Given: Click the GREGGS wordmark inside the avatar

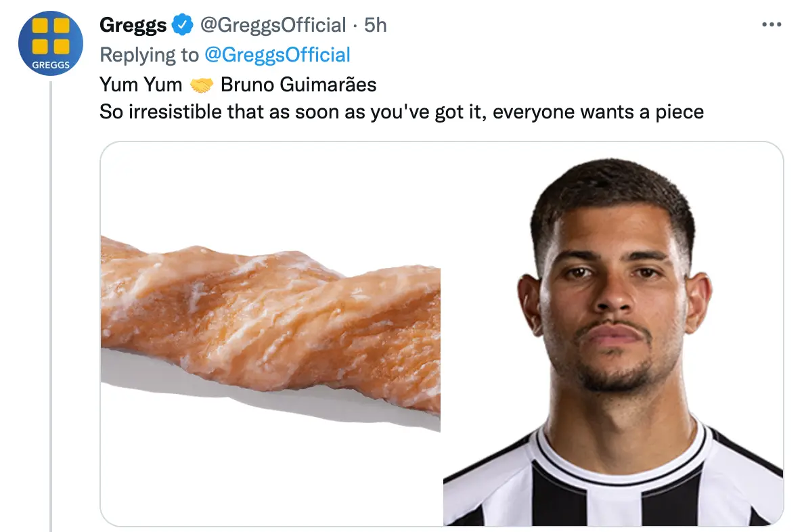Looking at the screenshot, I should pos(51,65).
